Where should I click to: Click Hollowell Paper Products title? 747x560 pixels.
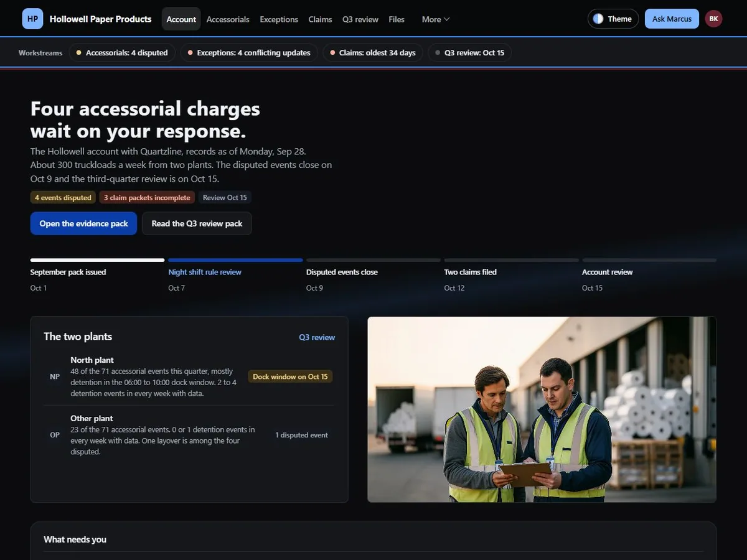[x=100, y=19]
